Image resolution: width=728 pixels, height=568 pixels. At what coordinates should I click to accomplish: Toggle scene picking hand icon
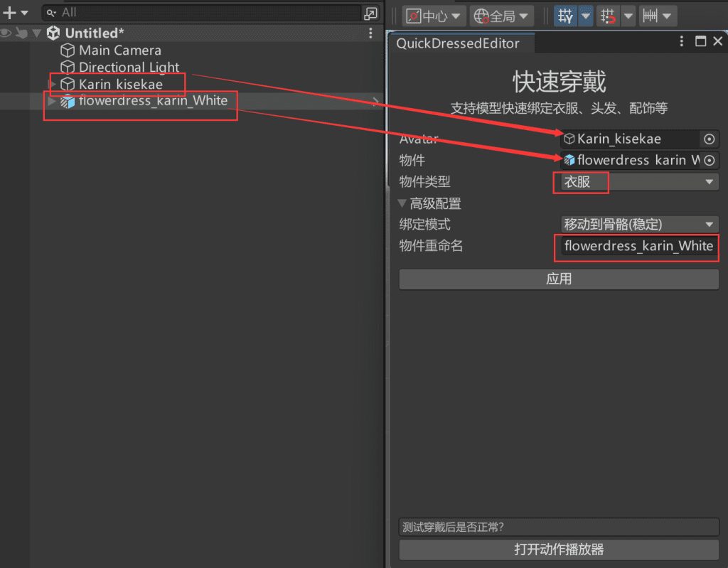(21, 33)
